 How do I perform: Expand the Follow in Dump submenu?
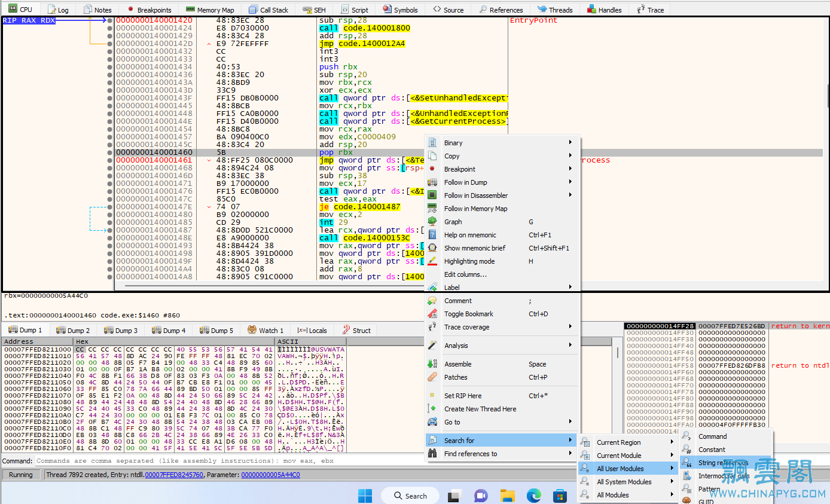point(570,182)
